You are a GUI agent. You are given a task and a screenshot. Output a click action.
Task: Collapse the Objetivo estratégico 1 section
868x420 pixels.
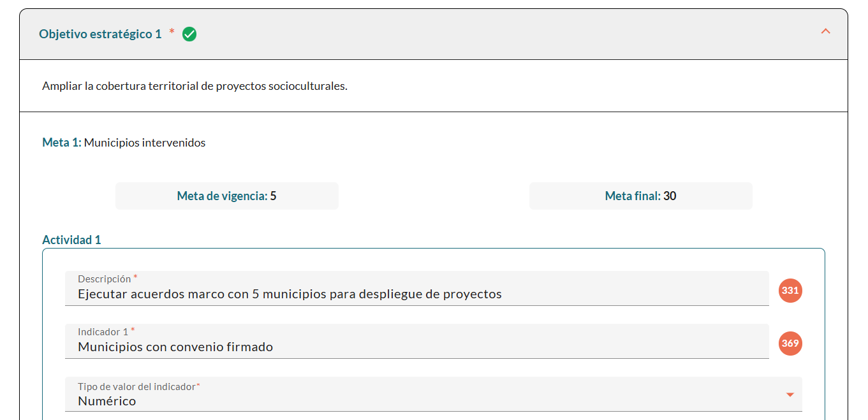point(826,31)
